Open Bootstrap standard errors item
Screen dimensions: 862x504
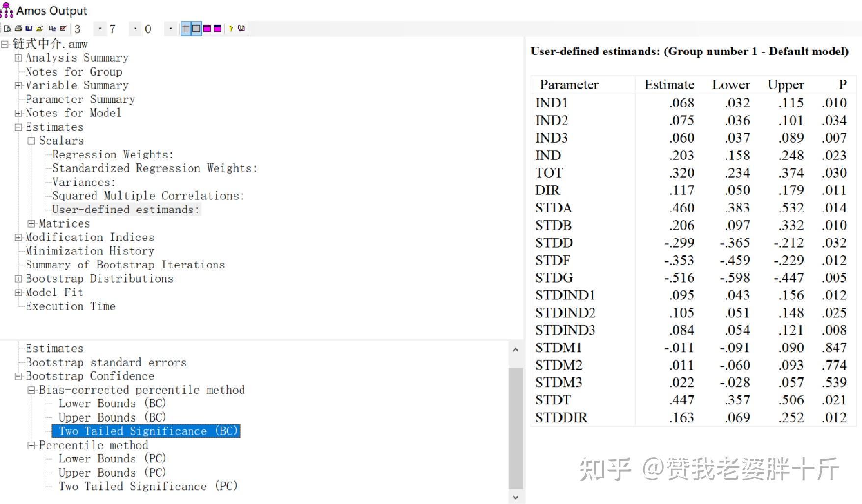tap(106, 363)
